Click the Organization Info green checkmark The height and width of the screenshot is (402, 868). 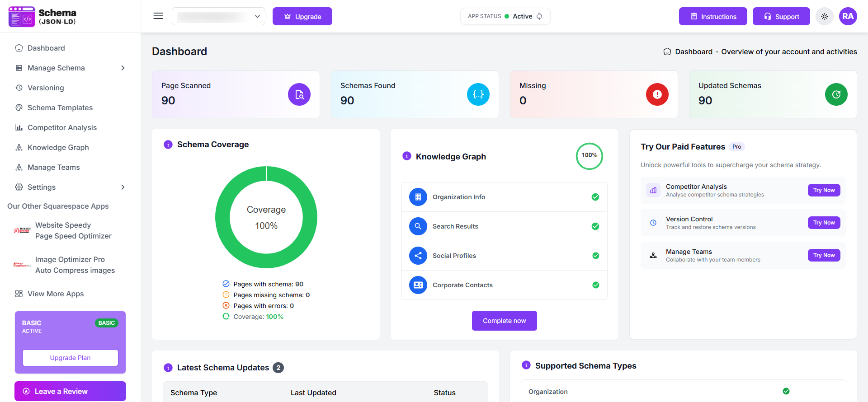tap(595, 197)
